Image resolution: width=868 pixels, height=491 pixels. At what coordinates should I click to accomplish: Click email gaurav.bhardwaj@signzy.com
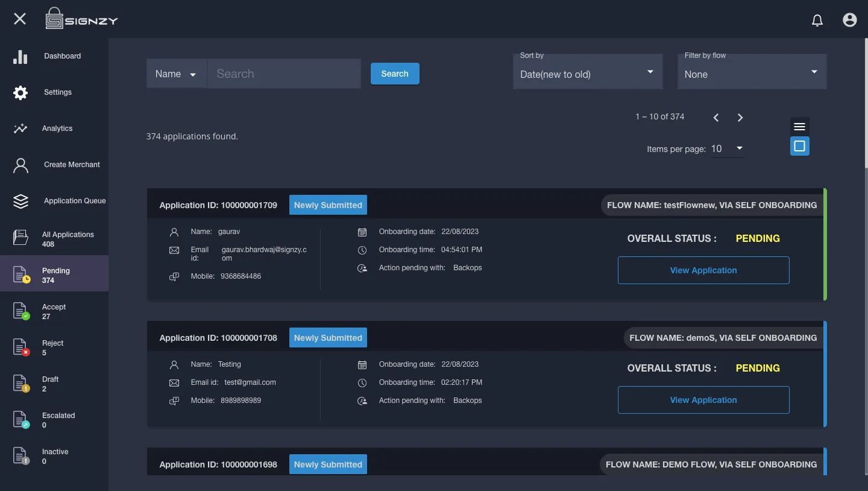click(x=264, y=254)
